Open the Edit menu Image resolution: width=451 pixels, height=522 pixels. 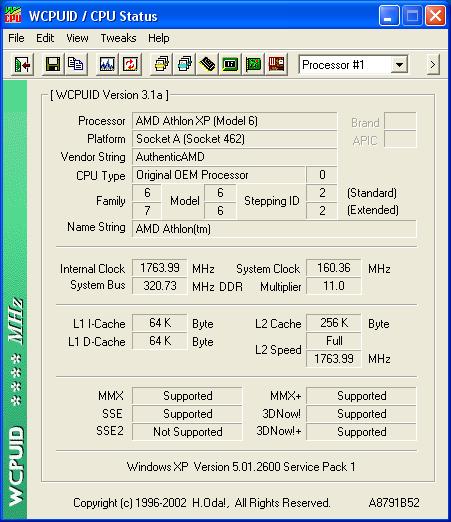[45, 38]
